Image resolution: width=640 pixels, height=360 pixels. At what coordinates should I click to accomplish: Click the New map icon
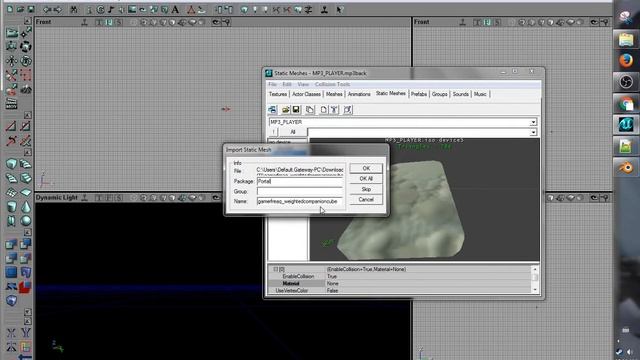(x=10, y=9)
